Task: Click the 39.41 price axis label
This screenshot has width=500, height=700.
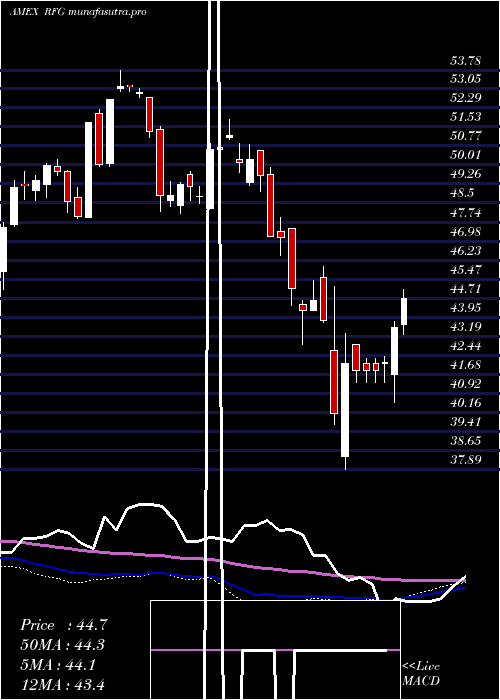Action: 465,421
